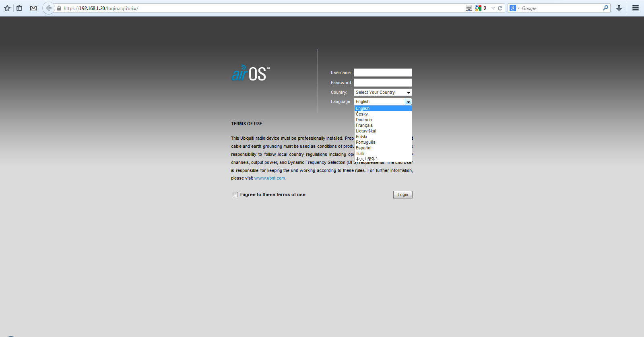This screenshot has width=644, height=337.
Task: Open the Firefox hamburger menu
Action: pyautogui.click(x=636, y=8)
